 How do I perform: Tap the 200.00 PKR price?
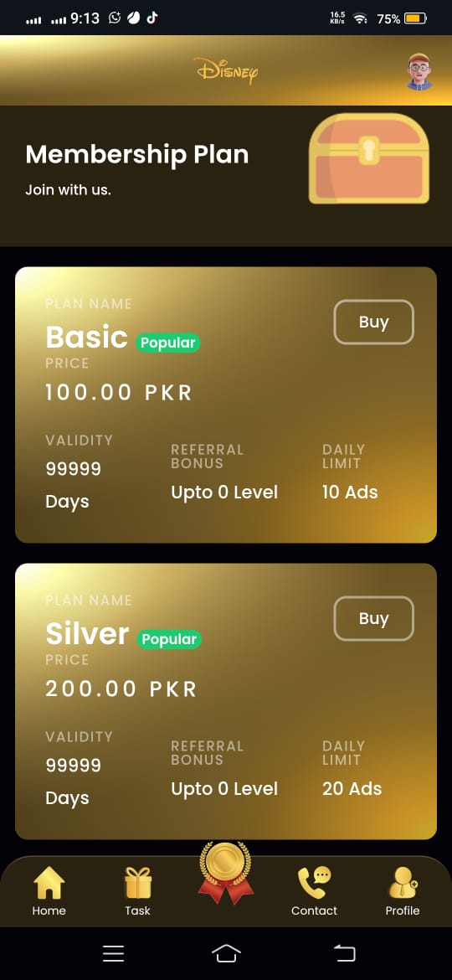tap(121, 689)
